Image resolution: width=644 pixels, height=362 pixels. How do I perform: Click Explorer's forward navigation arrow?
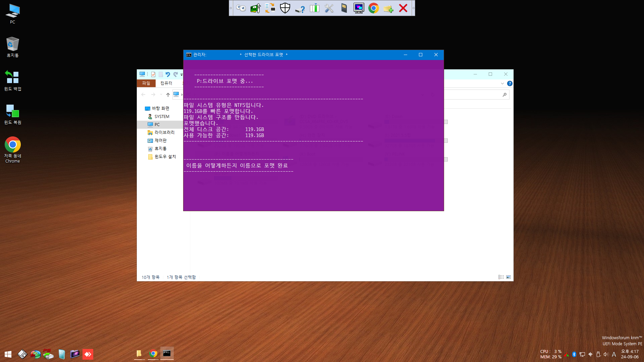pos(153,95)
